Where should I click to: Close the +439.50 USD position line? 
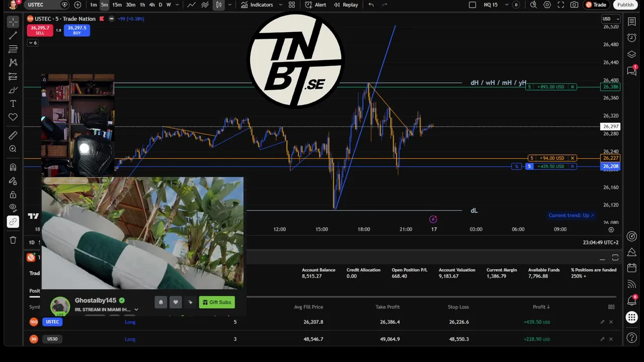[x=573, y=166]
